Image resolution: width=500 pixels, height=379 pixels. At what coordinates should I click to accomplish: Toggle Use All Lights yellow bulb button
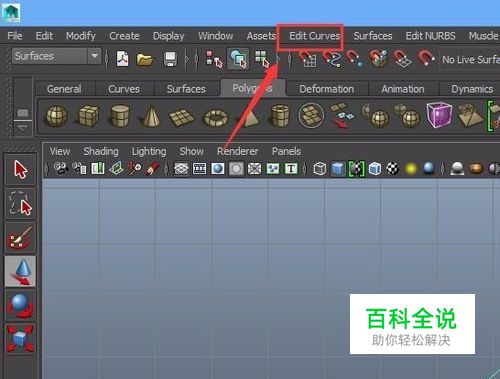click(411, 169)
